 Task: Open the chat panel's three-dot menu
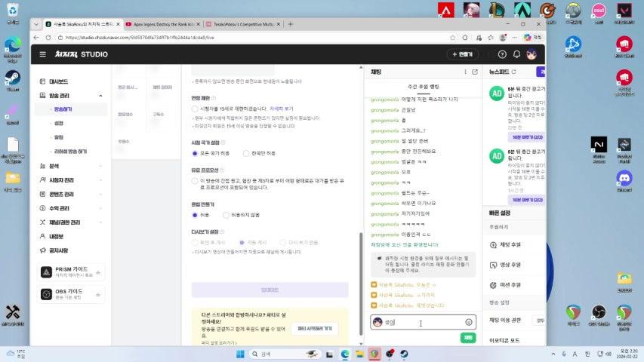464,72
